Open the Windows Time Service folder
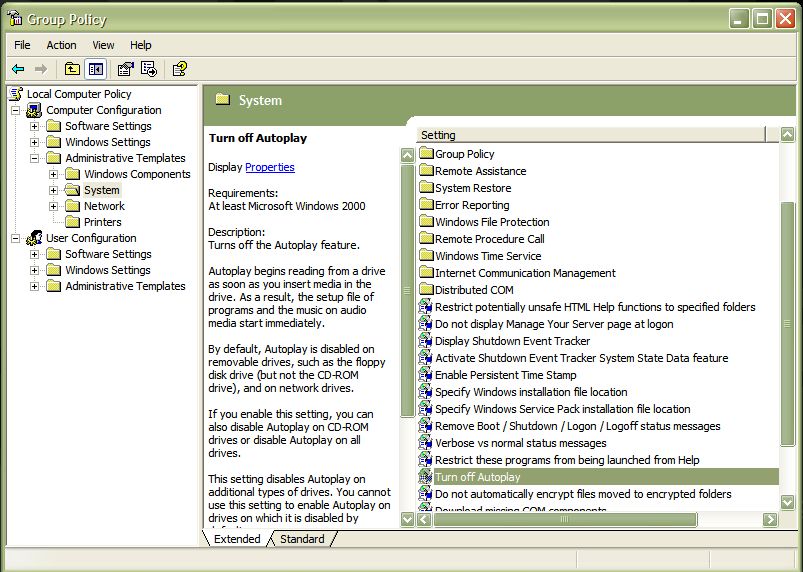The image size is (803, 572). pyautogui.click(x=480, y=255)
